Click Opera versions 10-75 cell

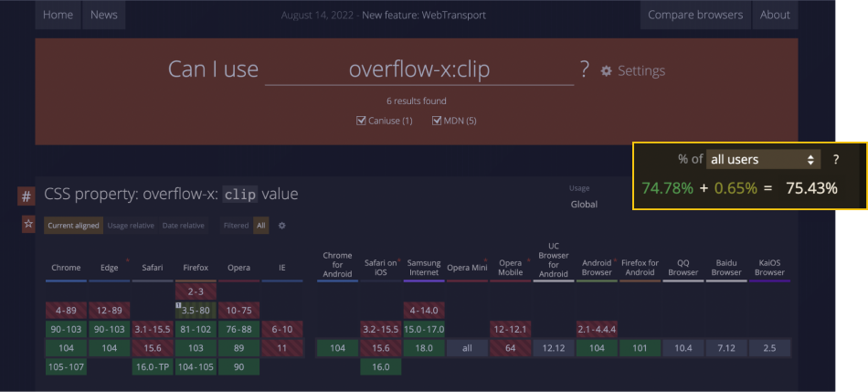(239, 311)
